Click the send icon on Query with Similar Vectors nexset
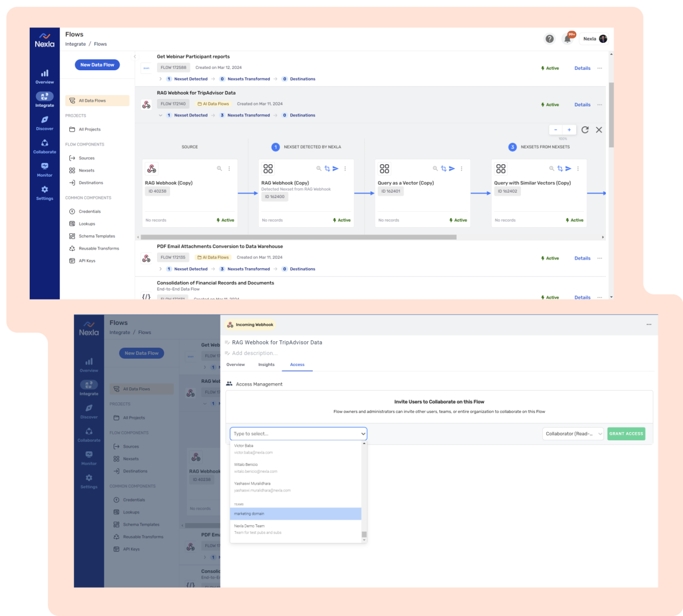This screenshot has height=616, width=683. tap(568, 168)
